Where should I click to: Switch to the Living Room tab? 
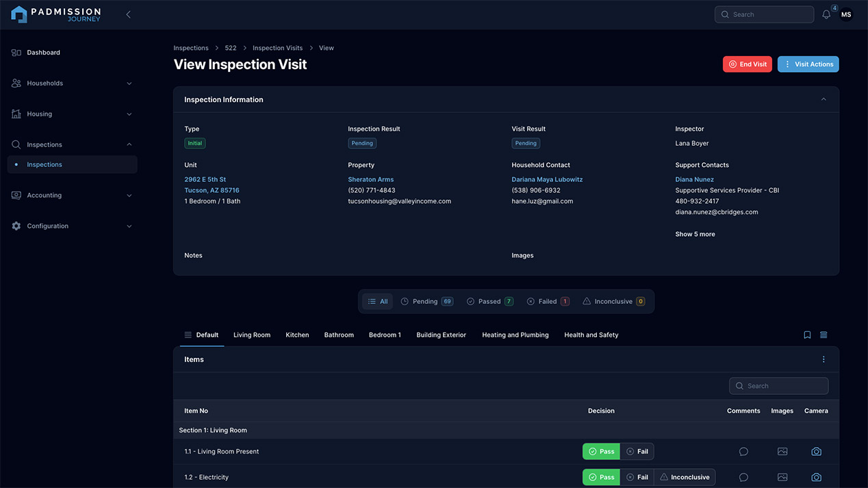pyautogui.click(x=252, y=335)
